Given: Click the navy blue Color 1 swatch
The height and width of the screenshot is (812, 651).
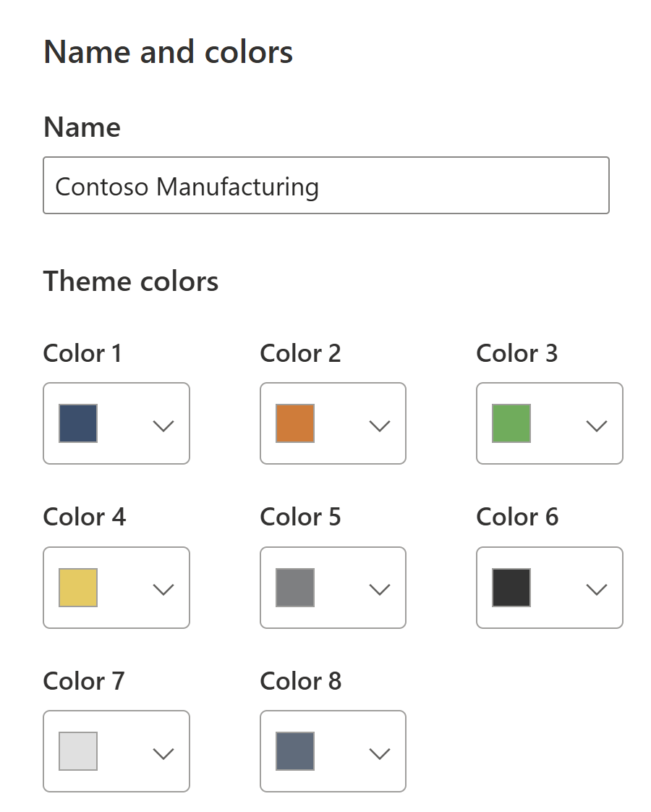Looking at the screenshot, I should 78,423.
